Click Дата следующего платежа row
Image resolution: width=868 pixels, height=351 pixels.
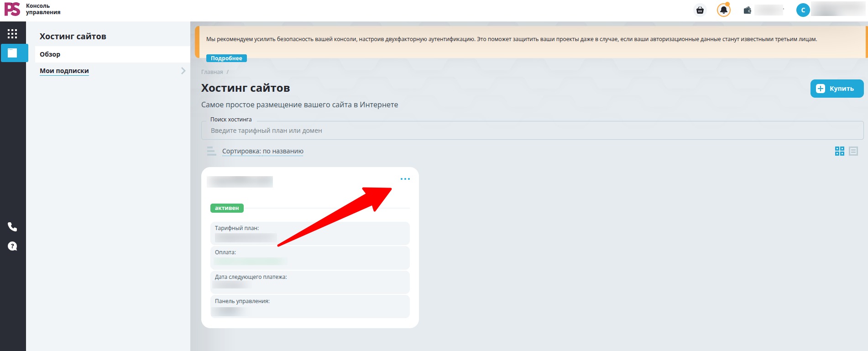[x=310, y=282]
